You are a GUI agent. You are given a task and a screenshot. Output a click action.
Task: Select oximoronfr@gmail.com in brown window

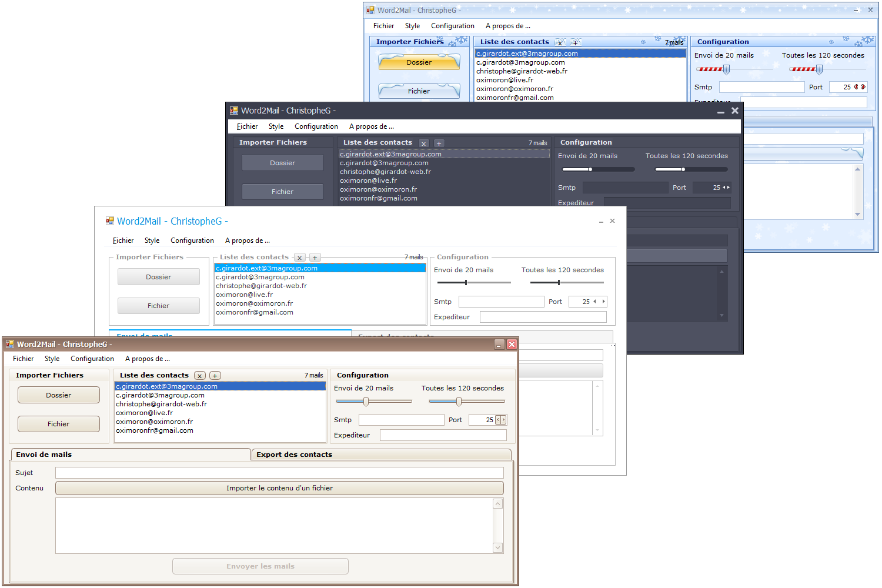220,430
